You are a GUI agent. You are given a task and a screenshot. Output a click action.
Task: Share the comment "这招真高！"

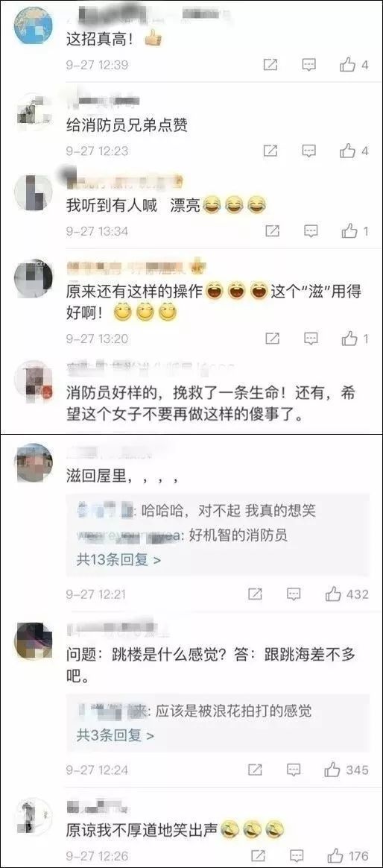(x=270, y=65)
